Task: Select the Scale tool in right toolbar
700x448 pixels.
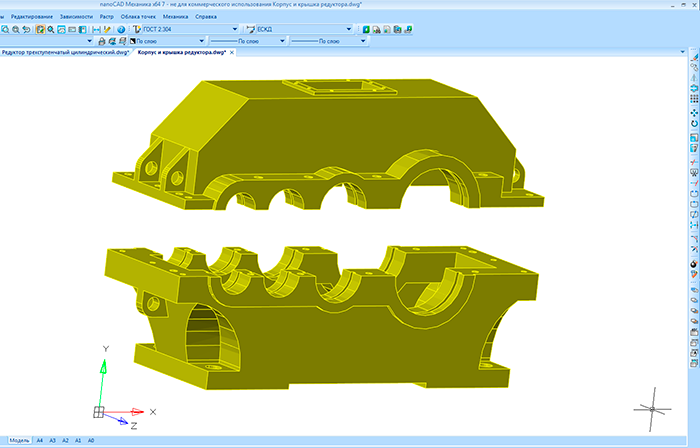Action: [694, 137]
